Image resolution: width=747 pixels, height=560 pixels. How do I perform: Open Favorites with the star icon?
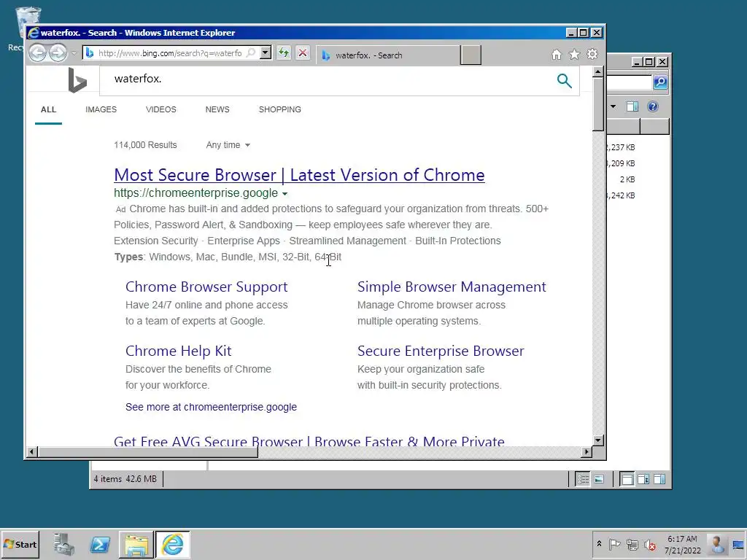[575, 55]
